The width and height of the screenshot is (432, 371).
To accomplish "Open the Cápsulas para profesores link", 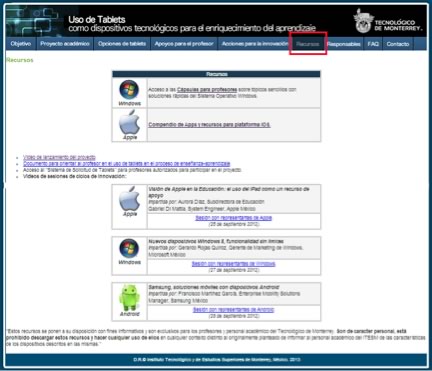I will pyautogui.click(x=207, y=90).
